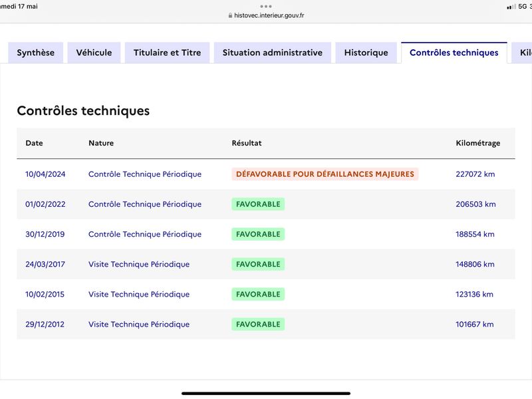Screen dimensions: 532x399
Task: Click the Favorable badge for 30/12/2019
Action: [x=258, y=234]
